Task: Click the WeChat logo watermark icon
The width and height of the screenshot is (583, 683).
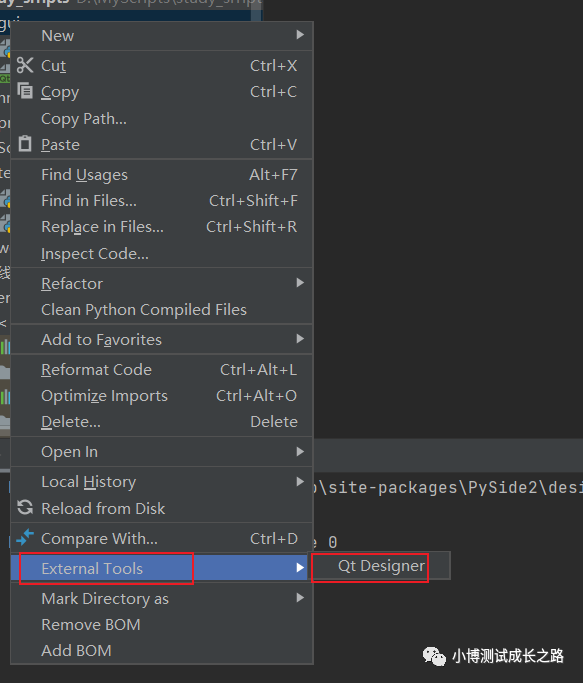Action: coord(434,656)
